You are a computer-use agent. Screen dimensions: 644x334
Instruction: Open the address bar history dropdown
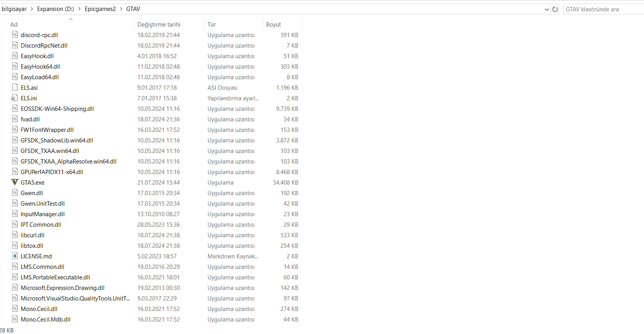point(546,9)
